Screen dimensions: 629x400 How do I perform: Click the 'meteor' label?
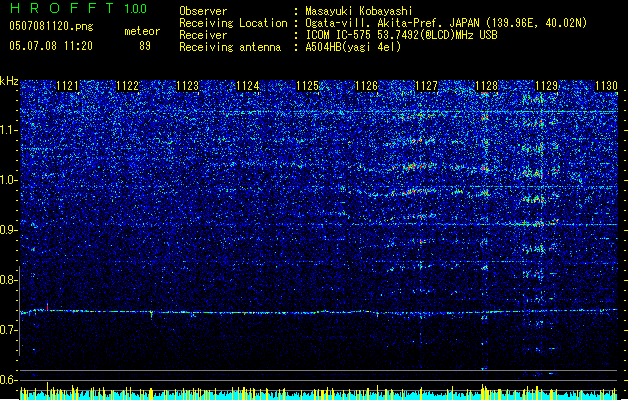click(x=142, y=31)
